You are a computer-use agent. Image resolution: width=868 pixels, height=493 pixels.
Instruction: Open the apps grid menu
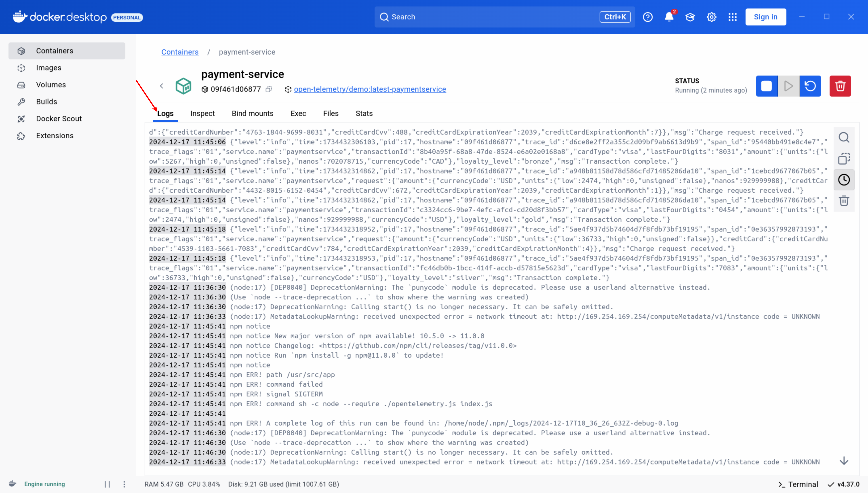click(733, 17)
